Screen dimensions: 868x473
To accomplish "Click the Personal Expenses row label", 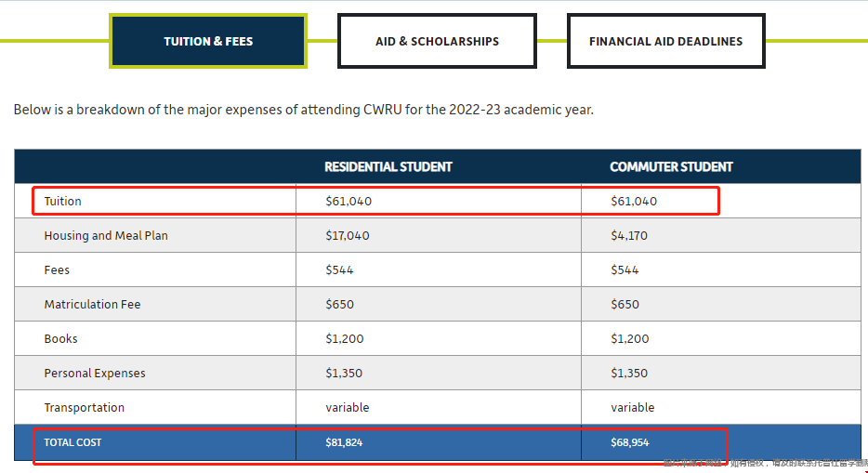I will 95,374.
